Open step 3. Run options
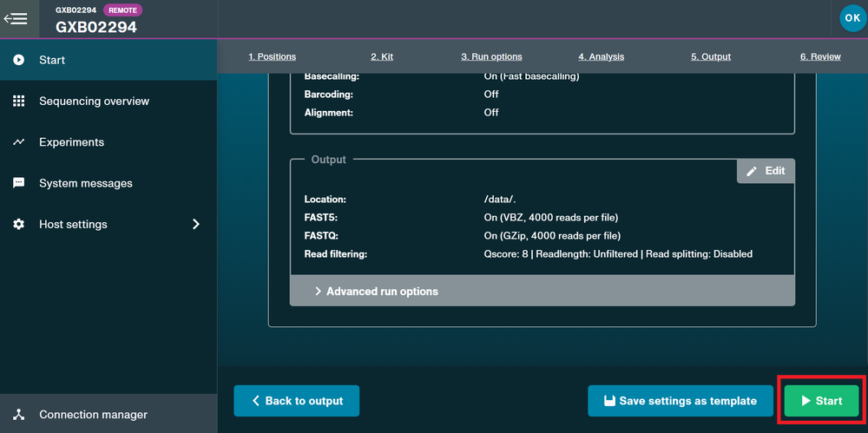Screen dimensions: 868x433 (491, 56)
